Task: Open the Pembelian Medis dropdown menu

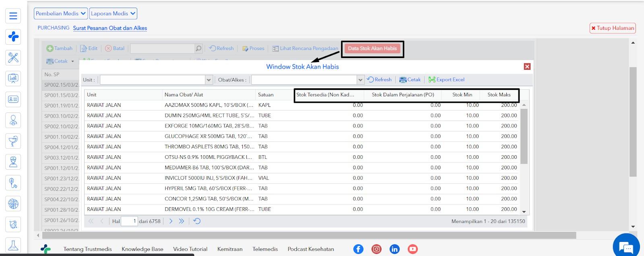Action: [61, 14]
